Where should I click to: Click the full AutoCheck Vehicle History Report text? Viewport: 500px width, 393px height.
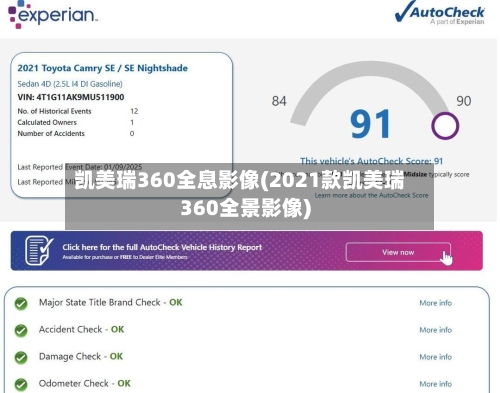162,247
